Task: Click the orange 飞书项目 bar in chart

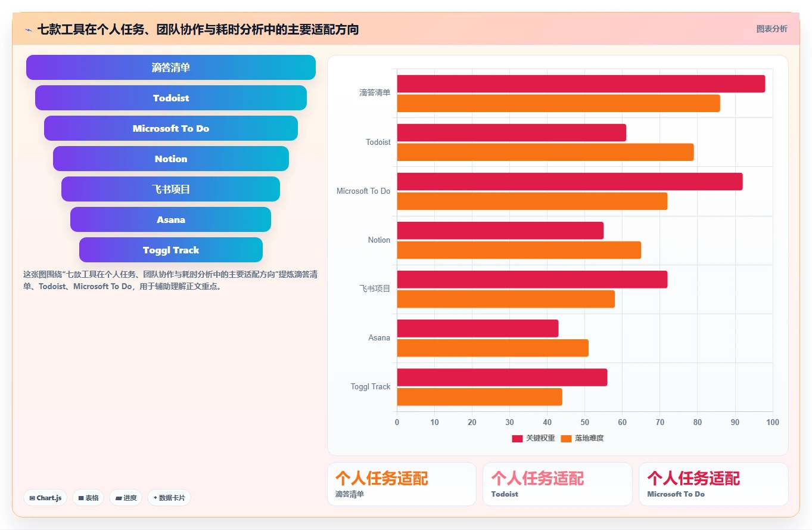Action: (506, 299)
